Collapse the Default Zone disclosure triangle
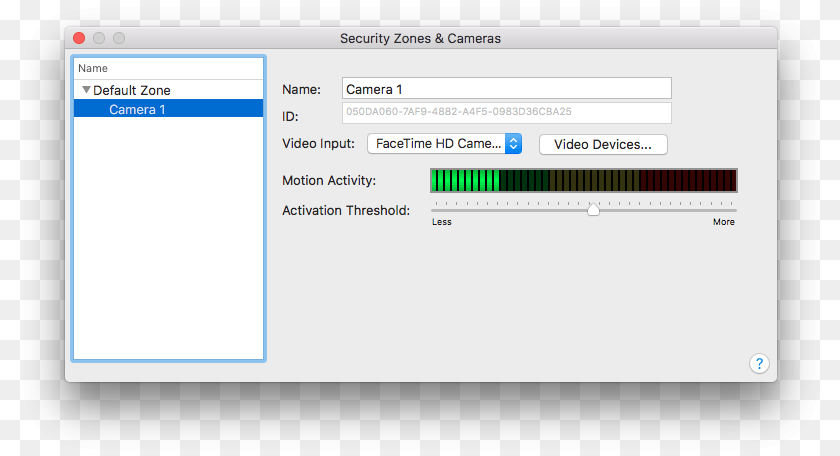The width and height of the screenshot is (840, 456). (x=86, y=90)
